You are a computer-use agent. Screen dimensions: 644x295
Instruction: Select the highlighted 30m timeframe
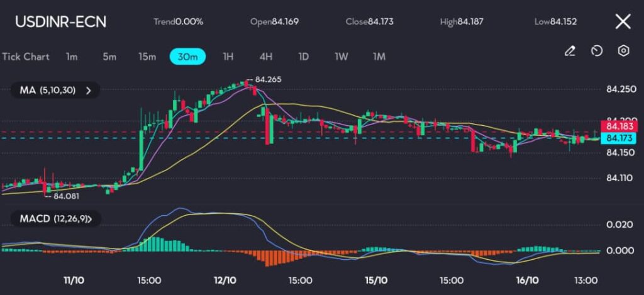click(x=187, y=57)
